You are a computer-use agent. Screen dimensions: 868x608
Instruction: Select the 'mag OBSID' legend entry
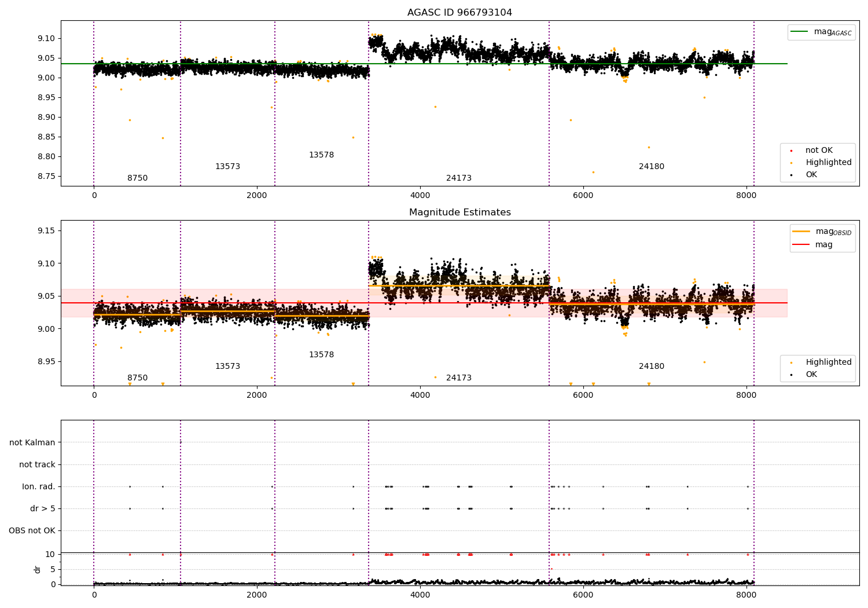(833, 232)
